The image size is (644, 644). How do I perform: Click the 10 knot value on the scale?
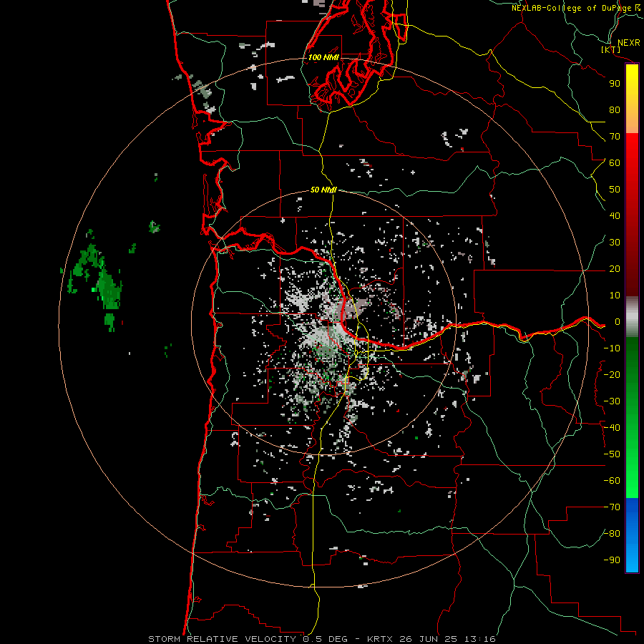615,296
